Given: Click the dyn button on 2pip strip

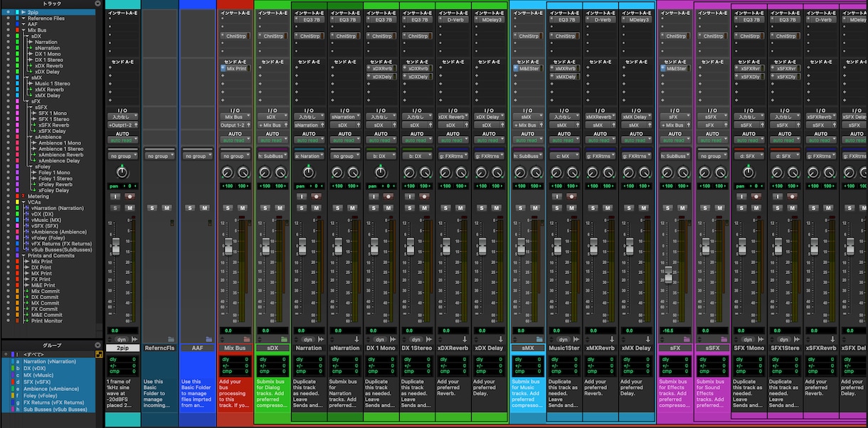Looking at the screenshot, I should tap(122, 340).
